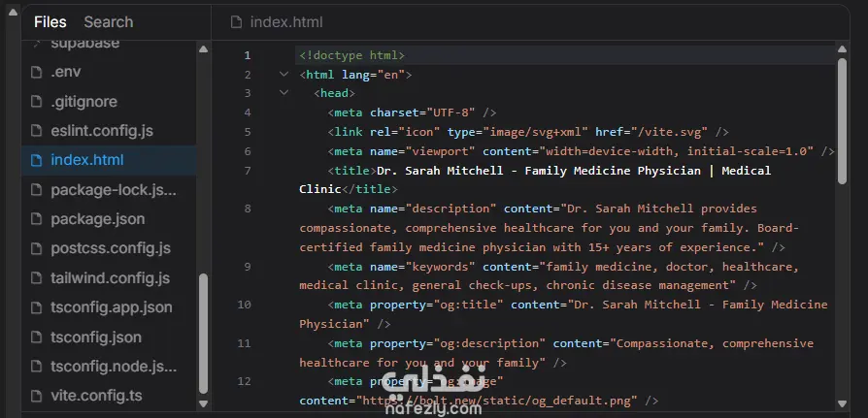This screenshot has height=418, width=868.
Task: Click the property="og:description" attribute text
Action: coord(458,343)
